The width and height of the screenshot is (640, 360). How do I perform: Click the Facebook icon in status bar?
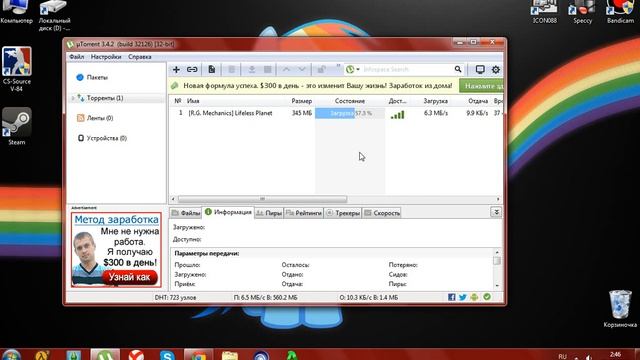451,297
